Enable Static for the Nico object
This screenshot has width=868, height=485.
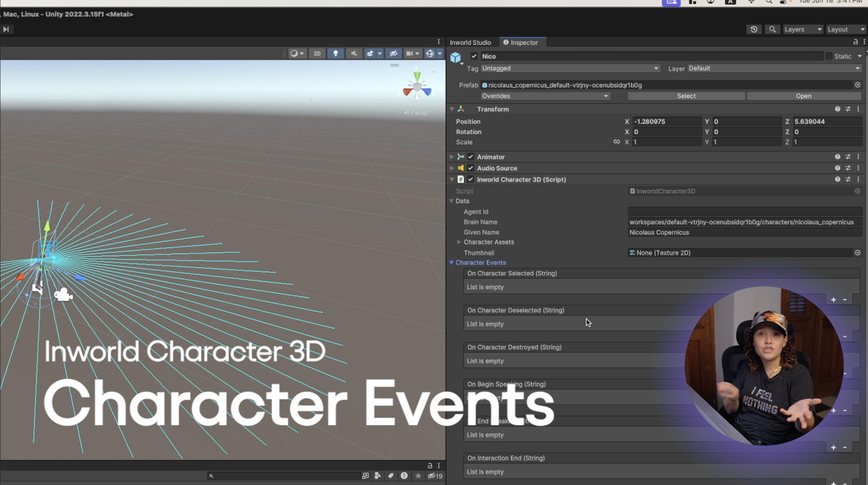point(829,56)
